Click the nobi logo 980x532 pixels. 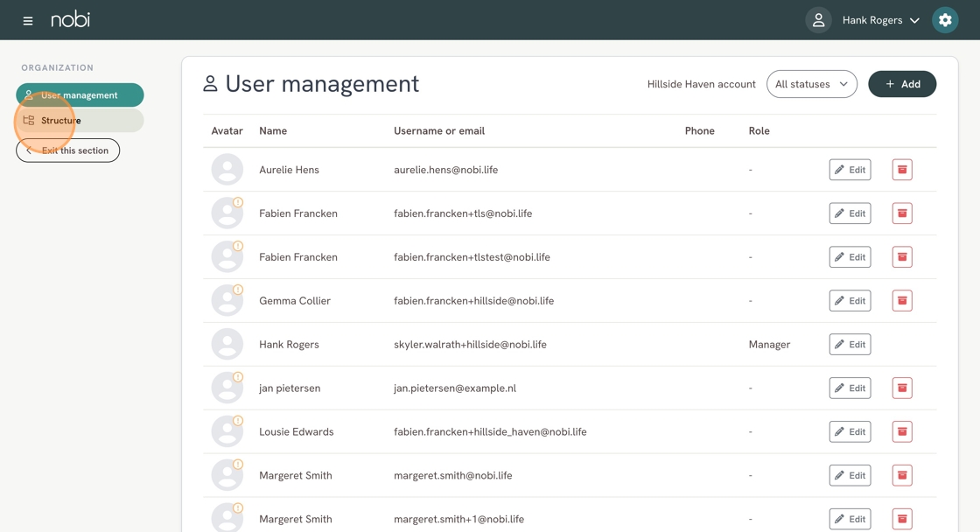pyautogui.click(x=71, y=19)
